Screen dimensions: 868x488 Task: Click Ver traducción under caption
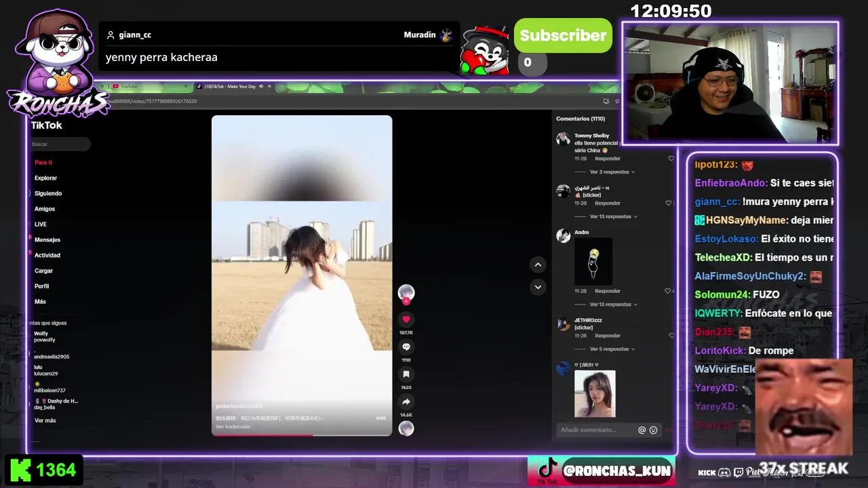233,426
